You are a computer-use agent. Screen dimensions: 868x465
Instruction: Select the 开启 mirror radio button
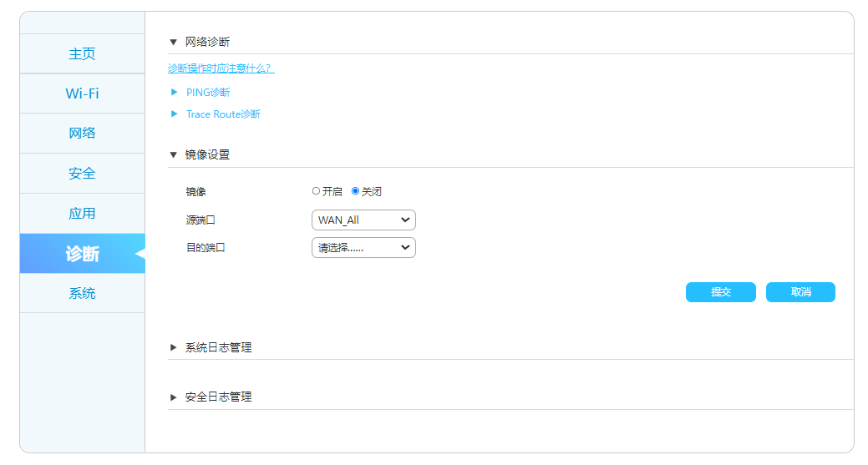tap(316, 190)
